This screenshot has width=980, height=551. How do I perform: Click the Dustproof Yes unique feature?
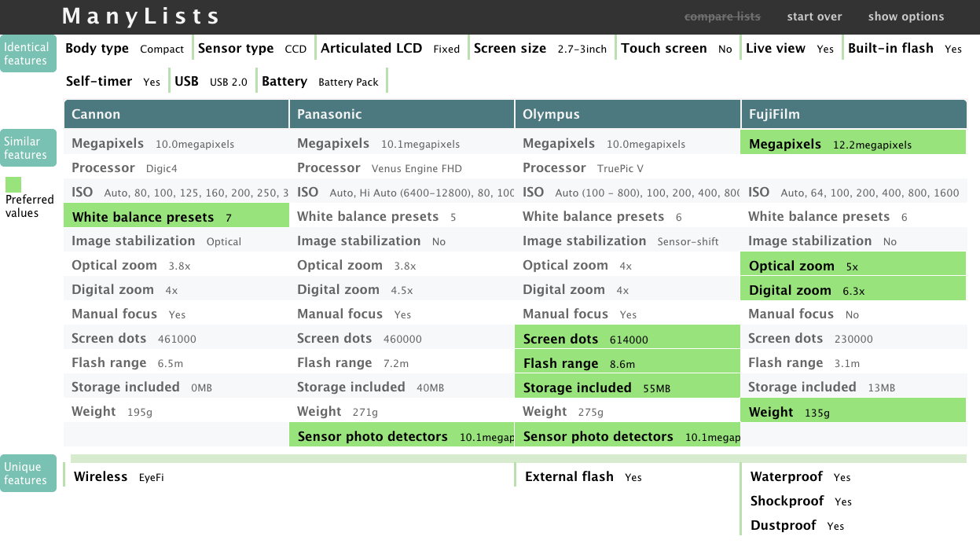[797, 526]
